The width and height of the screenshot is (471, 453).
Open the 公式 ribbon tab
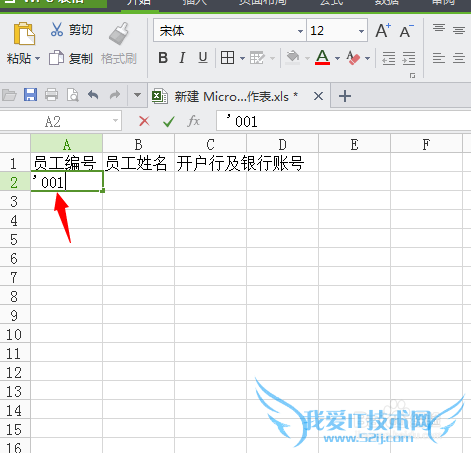pyautogui.click(x=331, y=3)
